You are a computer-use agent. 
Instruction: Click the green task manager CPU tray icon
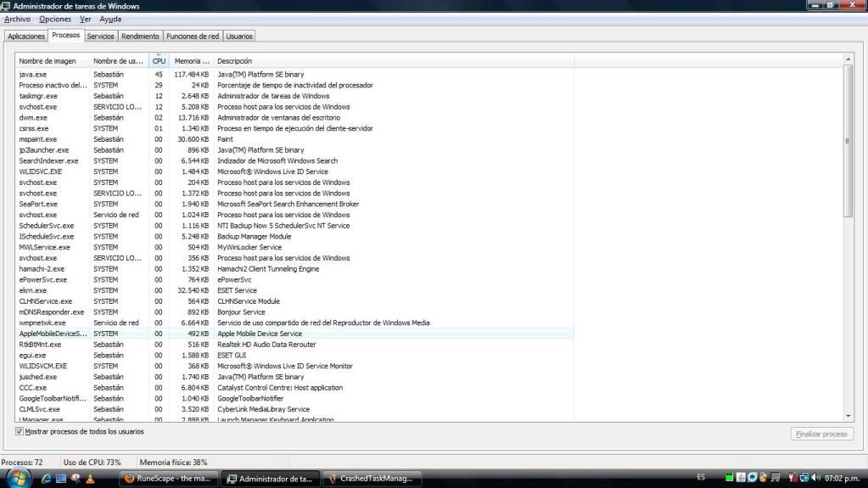pos(729,478)
